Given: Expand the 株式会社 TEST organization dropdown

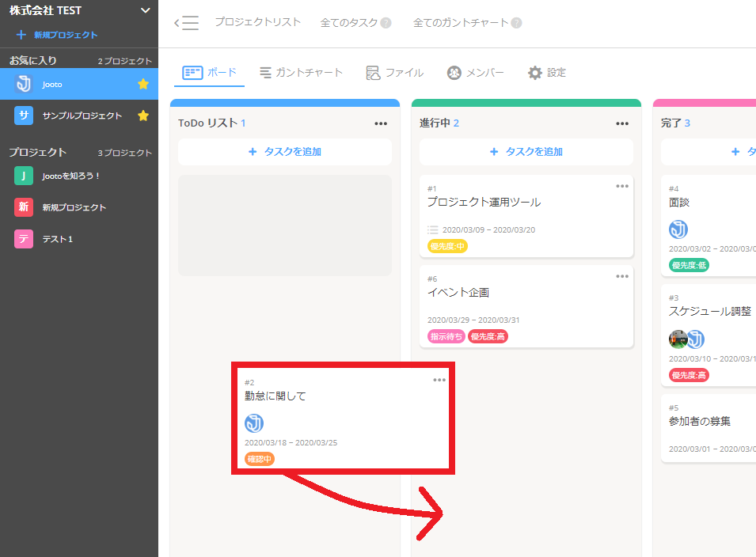Looking at the screenshot, I should pos(144,10).
